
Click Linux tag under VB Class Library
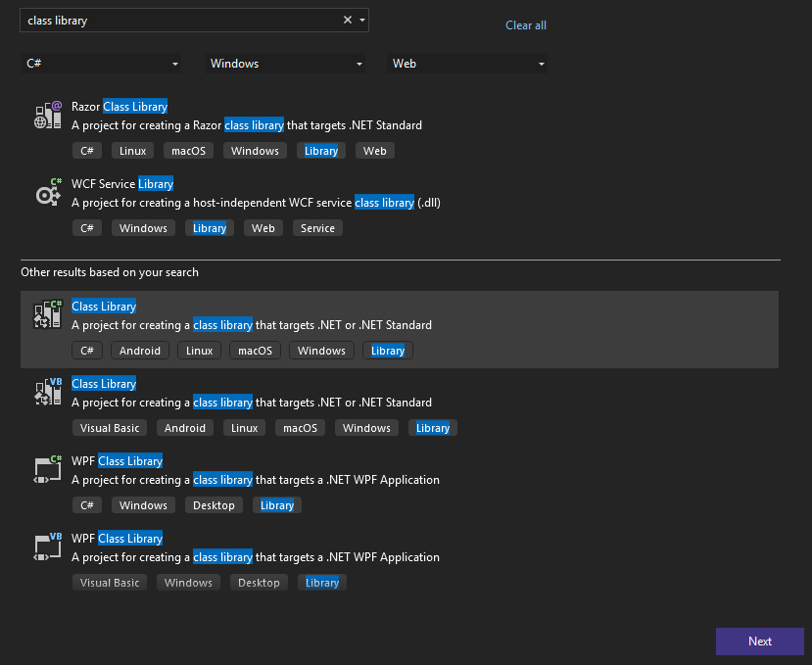point(245,428)
